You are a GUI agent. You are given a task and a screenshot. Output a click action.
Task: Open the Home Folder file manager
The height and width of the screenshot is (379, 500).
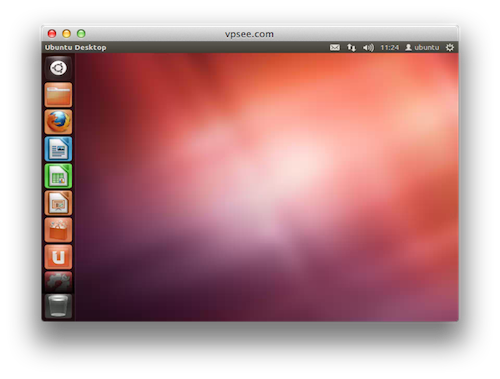tap(58, 95)
